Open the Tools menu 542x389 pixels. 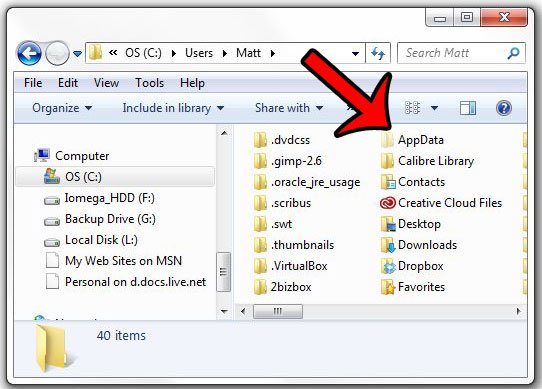[x=149, y=83]
